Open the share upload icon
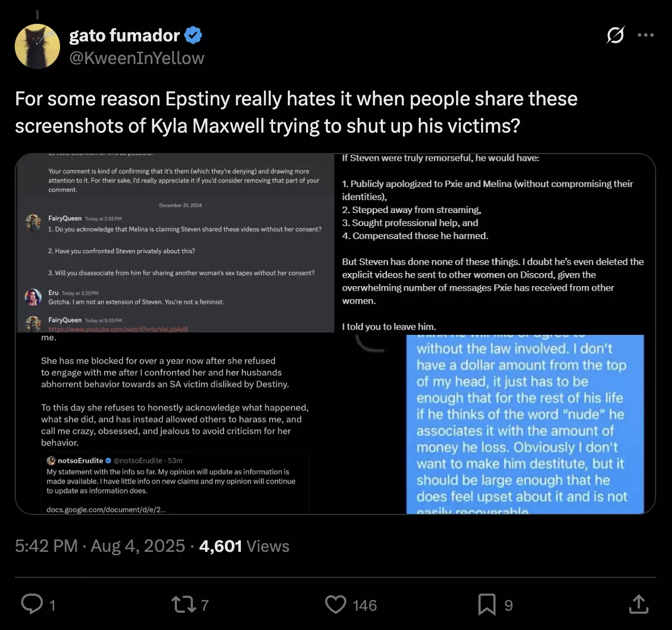This screenshot has height=630, width=672. [639, 604]
